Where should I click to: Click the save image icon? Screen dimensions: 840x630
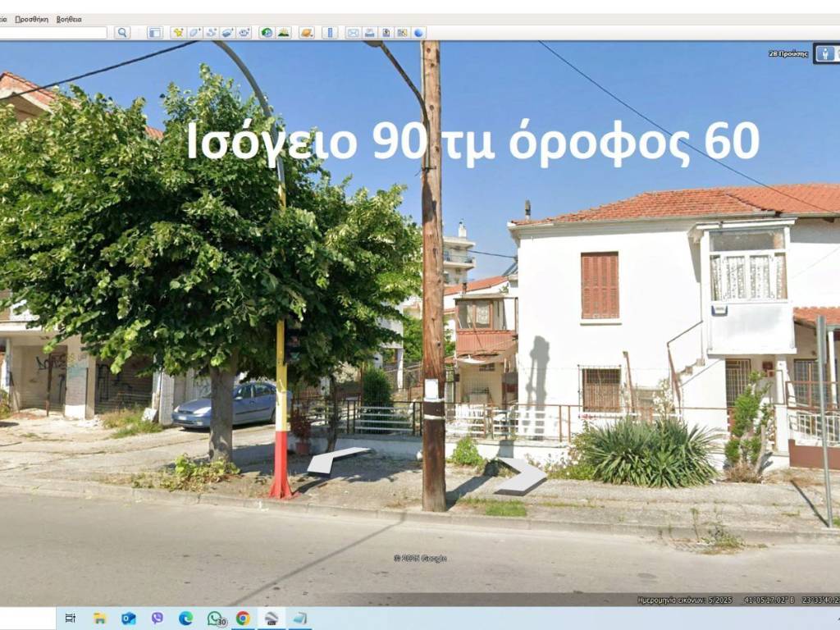pyautogui.click(x=386, y=33)
